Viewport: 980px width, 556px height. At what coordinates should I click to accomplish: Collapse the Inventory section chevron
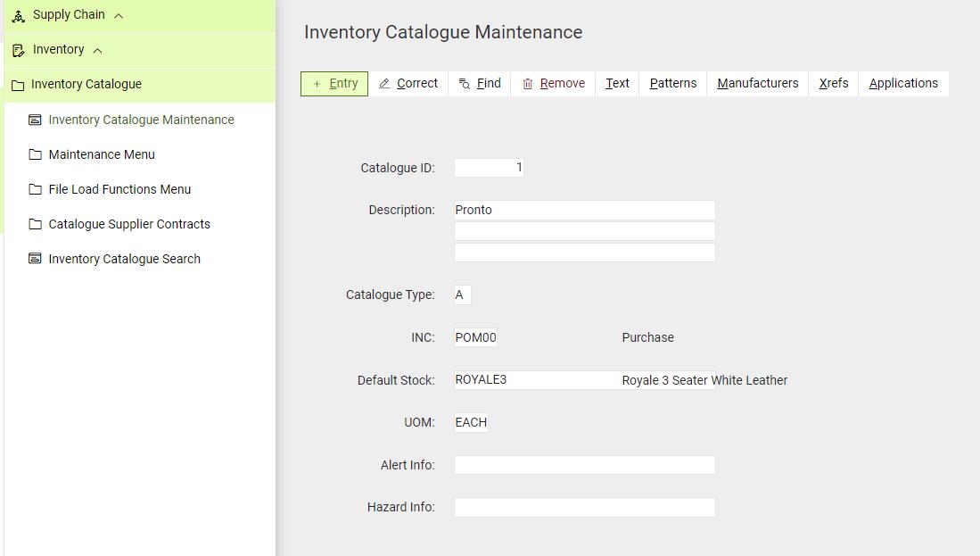pos(97,50)
